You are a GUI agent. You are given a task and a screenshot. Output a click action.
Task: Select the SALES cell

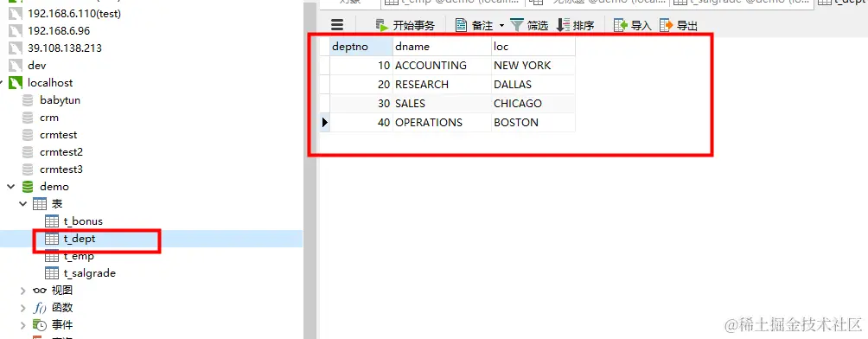tap(443, 104)
